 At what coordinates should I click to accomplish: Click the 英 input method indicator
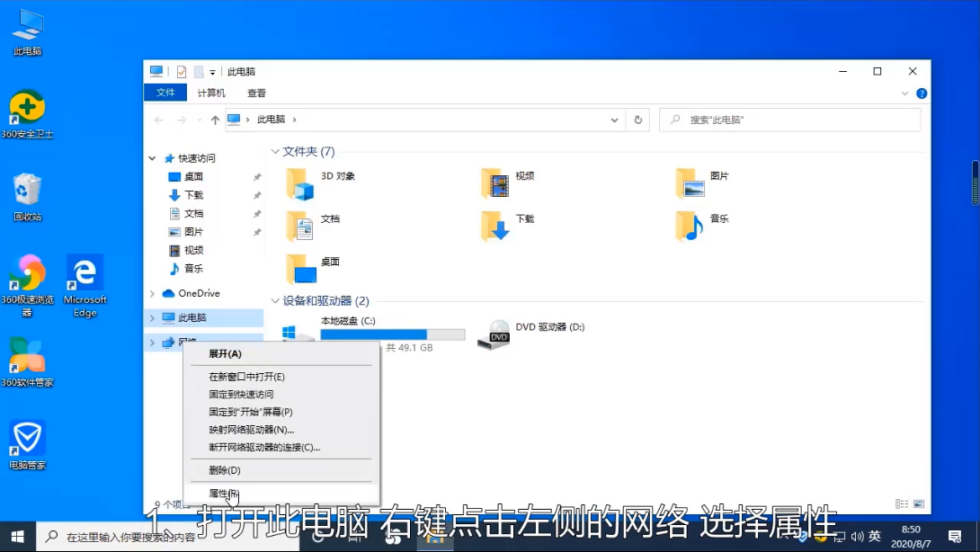(x=875, y=537)
